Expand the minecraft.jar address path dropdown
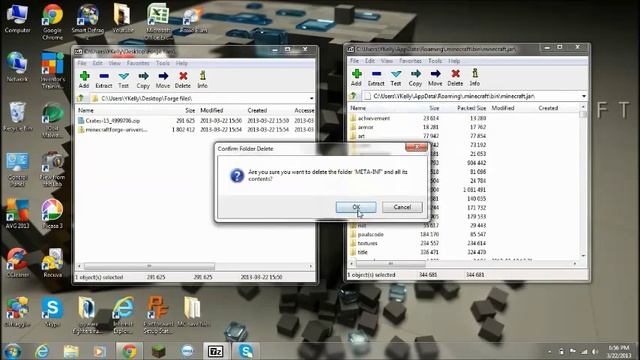The height and width of the screenshot is (360, 640). coord(584,96)
